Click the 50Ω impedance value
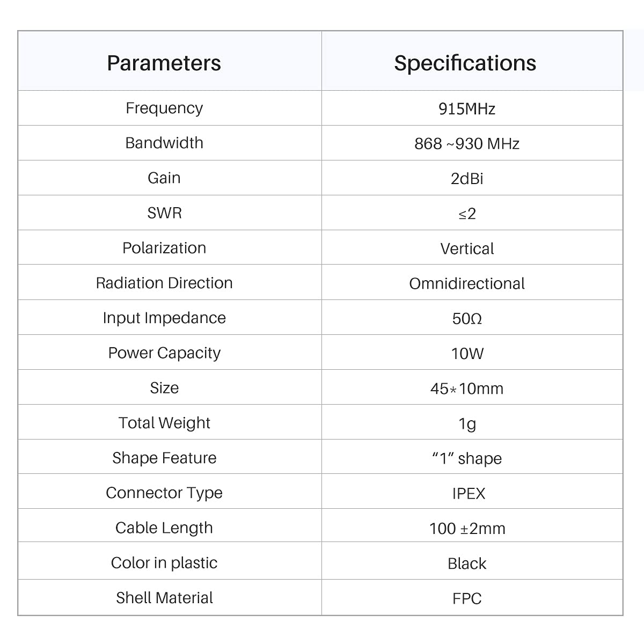This screenshot has width=644, height=644. [467, 319]
